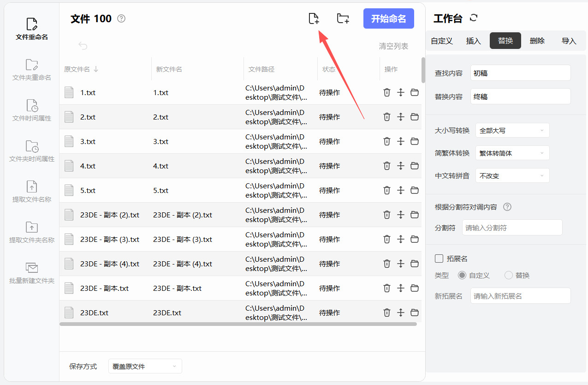This screenshot has width=588, height=385.
Task: Click the 分割符 input field
Action: [x=511, y=228]
